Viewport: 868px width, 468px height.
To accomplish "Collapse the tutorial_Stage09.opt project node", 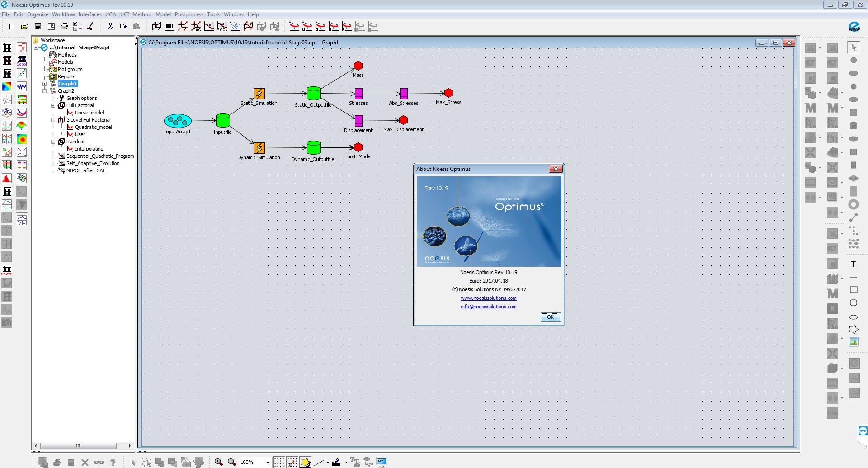I will click(x=36, y=47).
